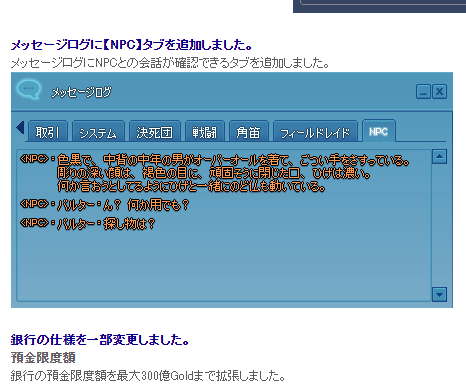466x392 pixels.
Task: Click the line メッセージログにNPCとの会話が確認できるタブ
Action: coord(170,63)
